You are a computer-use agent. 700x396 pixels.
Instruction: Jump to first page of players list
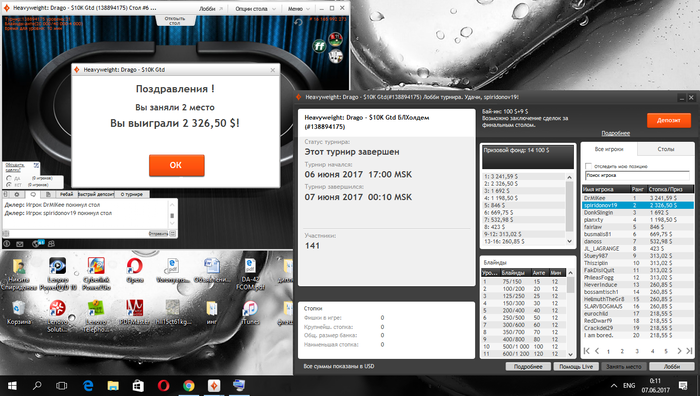click(x=587, y=351)
